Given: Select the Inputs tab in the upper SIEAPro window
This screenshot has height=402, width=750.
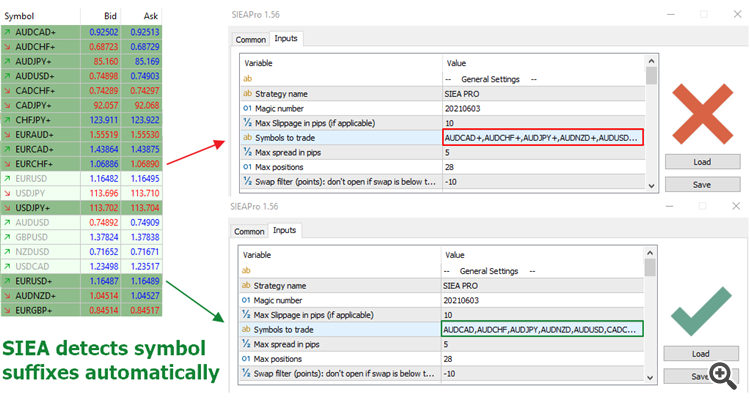Looking at the screenshot, I should click(286, 38).
